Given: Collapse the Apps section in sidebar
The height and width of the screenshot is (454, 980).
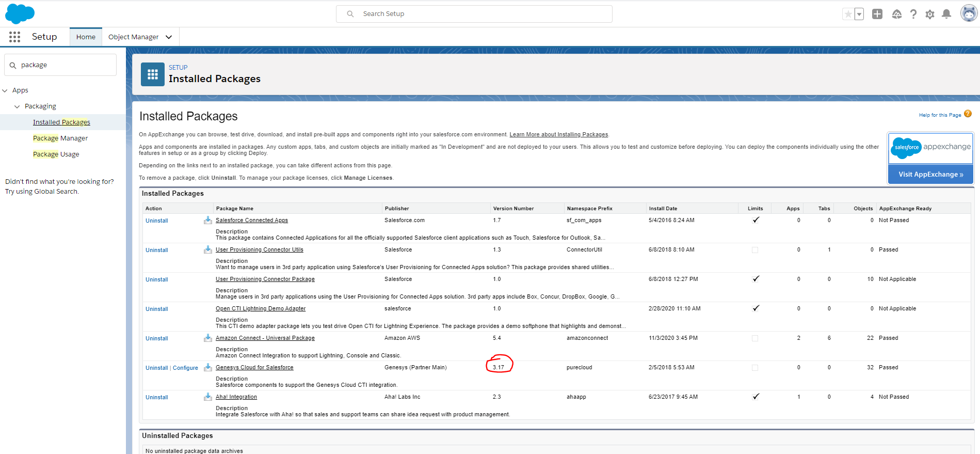Looking at the screenshot, I should tap(5, 90).
